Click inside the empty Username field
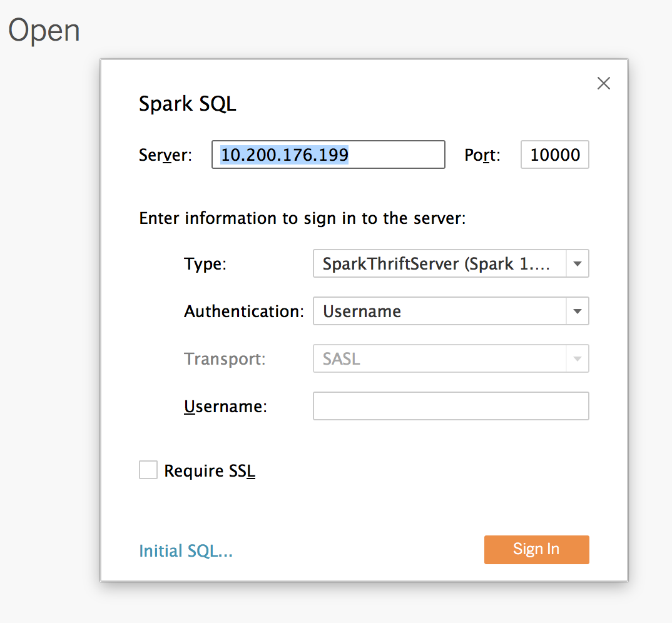Screen dimensions: 672x623 click(450, 406)
